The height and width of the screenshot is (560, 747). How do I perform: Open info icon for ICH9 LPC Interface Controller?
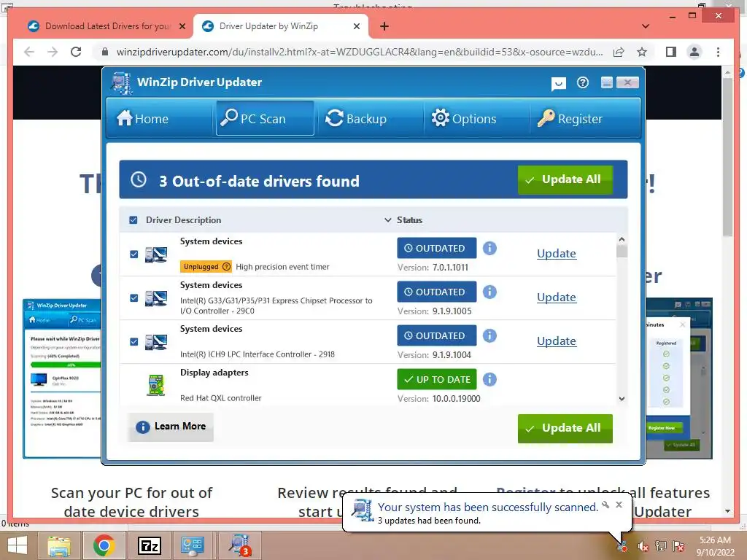click(x=489, y=335)
